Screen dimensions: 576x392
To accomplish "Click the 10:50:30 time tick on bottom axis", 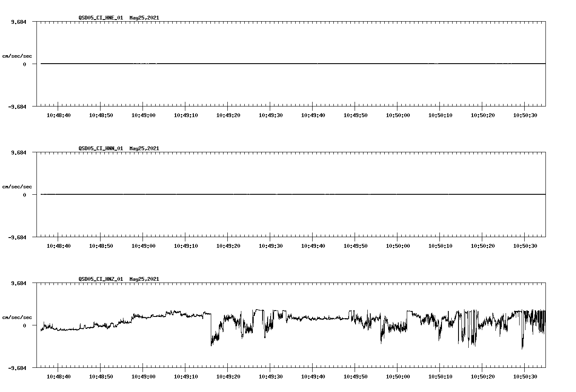I will (x=526, y=376).
